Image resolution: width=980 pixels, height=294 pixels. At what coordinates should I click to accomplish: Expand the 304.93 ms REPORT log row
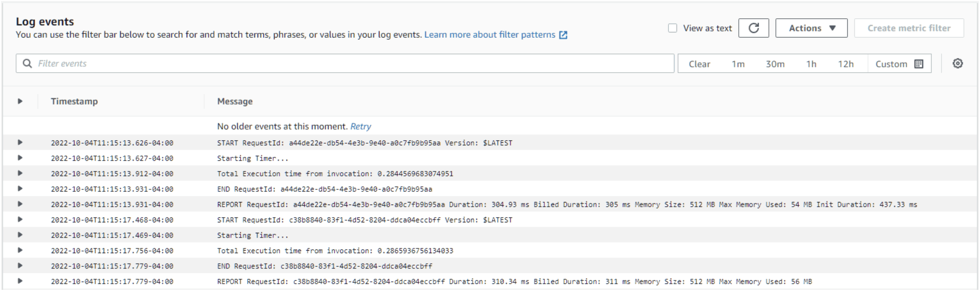[20, 204]
